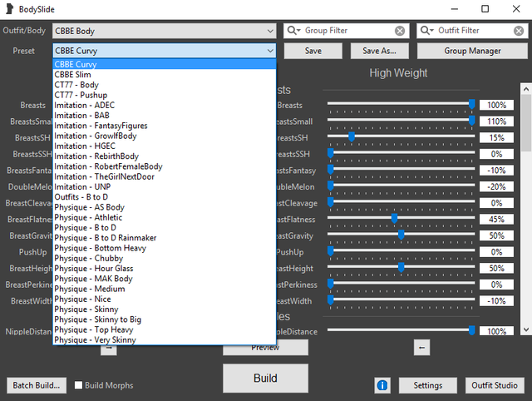Choose Physique - Nice preset

[x=165, y=299]
